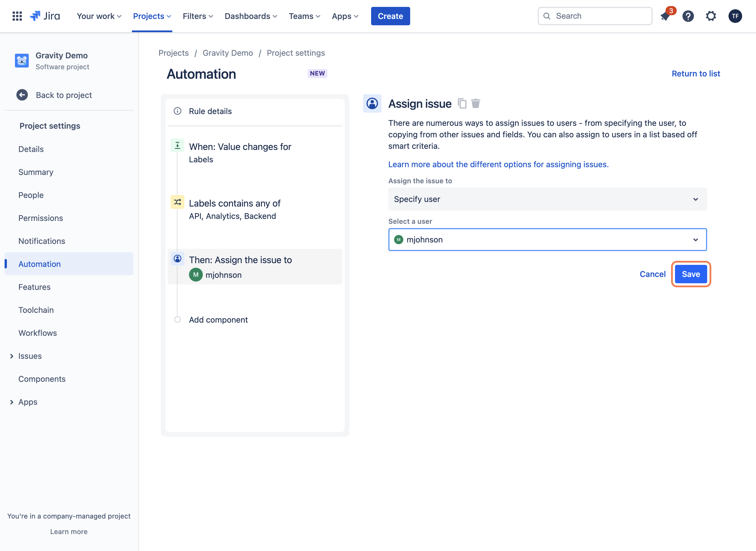Open the Specify user dropdown
Screen dimensions: 756x551
click(547, 199)
